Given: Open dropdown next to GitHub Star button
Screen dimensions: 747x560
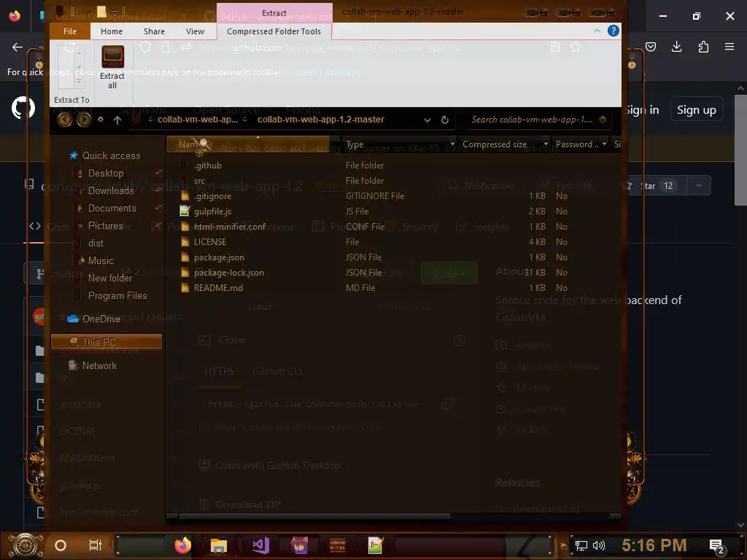Looking at the screenshot, I should (699, 186).
